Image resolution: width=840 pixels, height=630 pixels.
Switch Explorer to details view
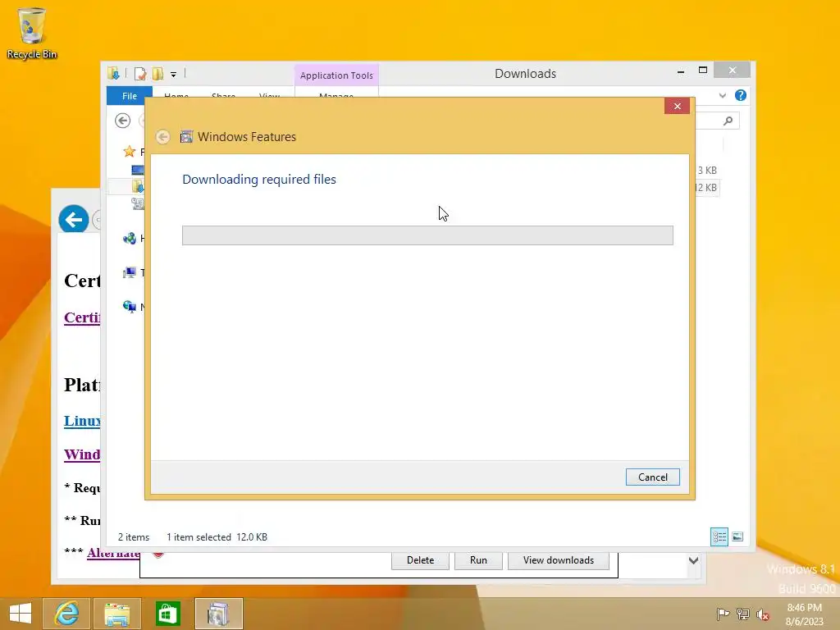(x=719, y=536)
